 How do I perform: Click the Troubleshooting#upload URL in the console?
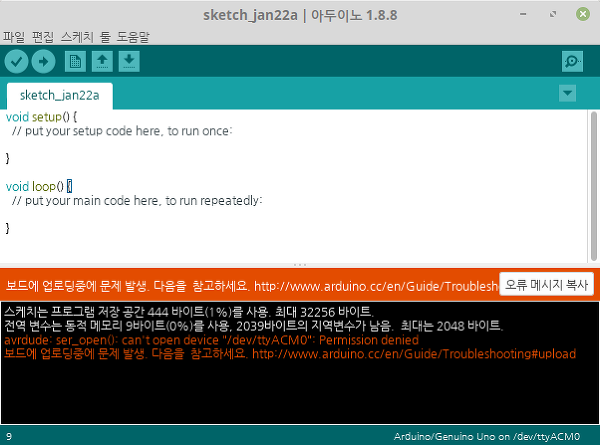(414, 354)
